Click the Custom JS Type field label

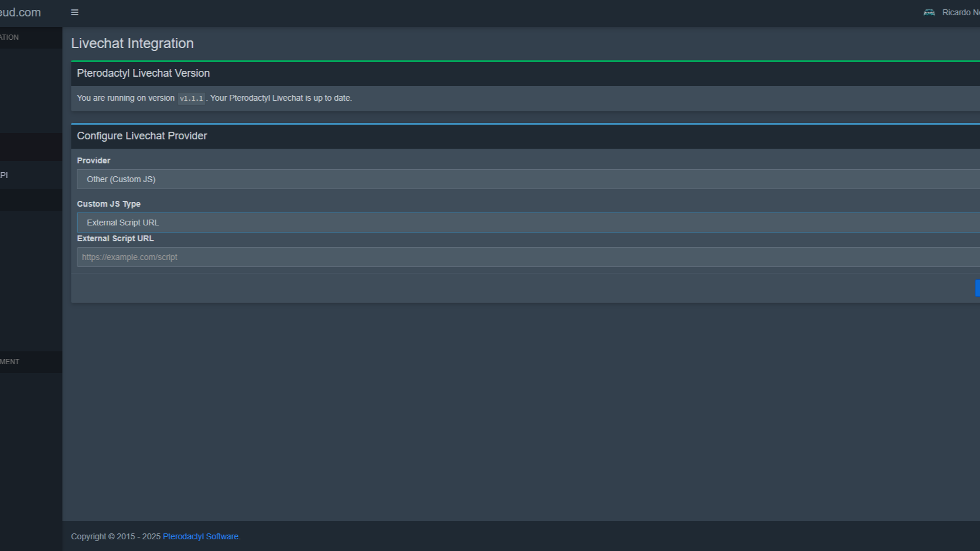pos(108,204)
